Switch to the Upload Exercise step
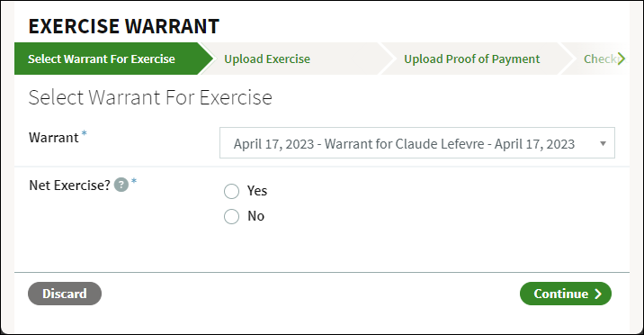The width and height of the screenshot is (644, 335). (267, 59)
